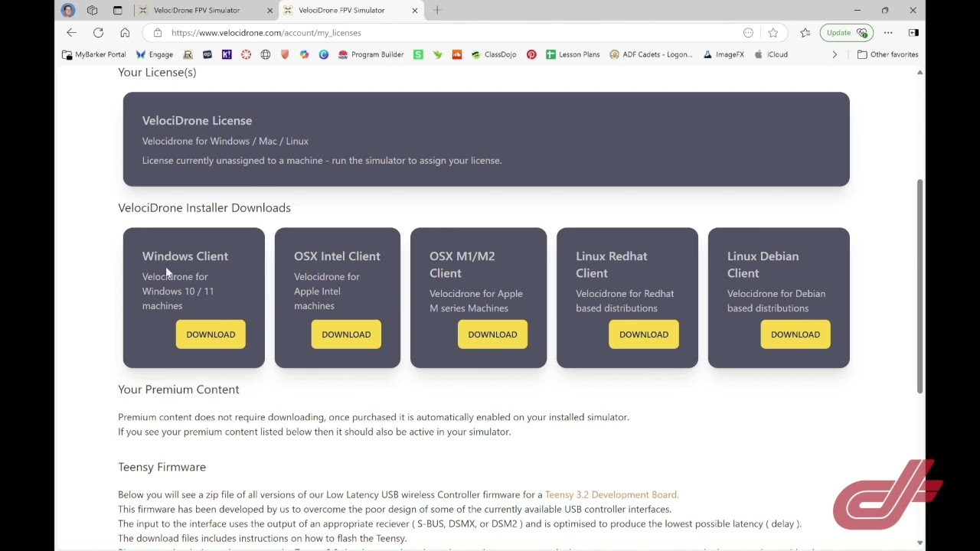Switch to the first VelociDrone FPV Simulator tab
The height and width of the screenshot is (551, 980).
[x=205, y=10]
